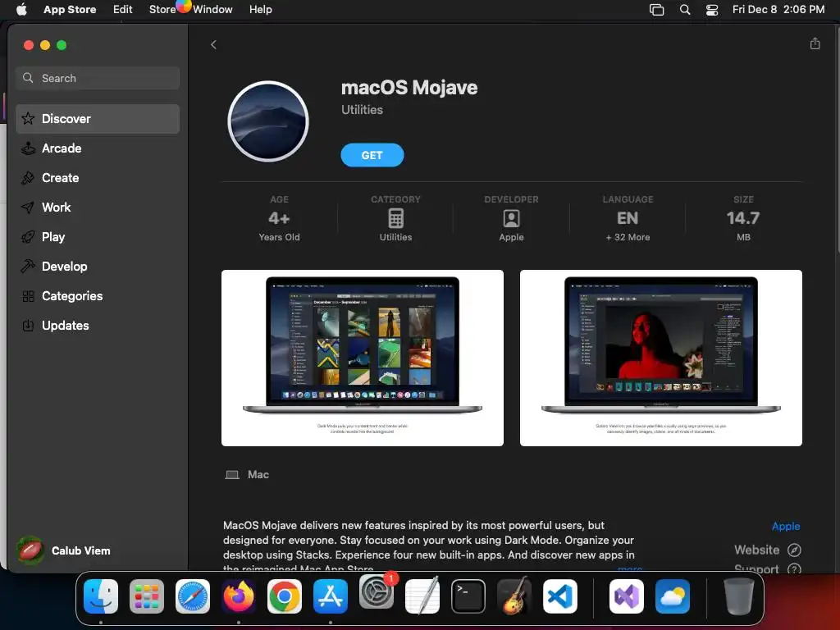Open the first screenshot with photo grid
840x630 pixels.
(x=362, y=358)
